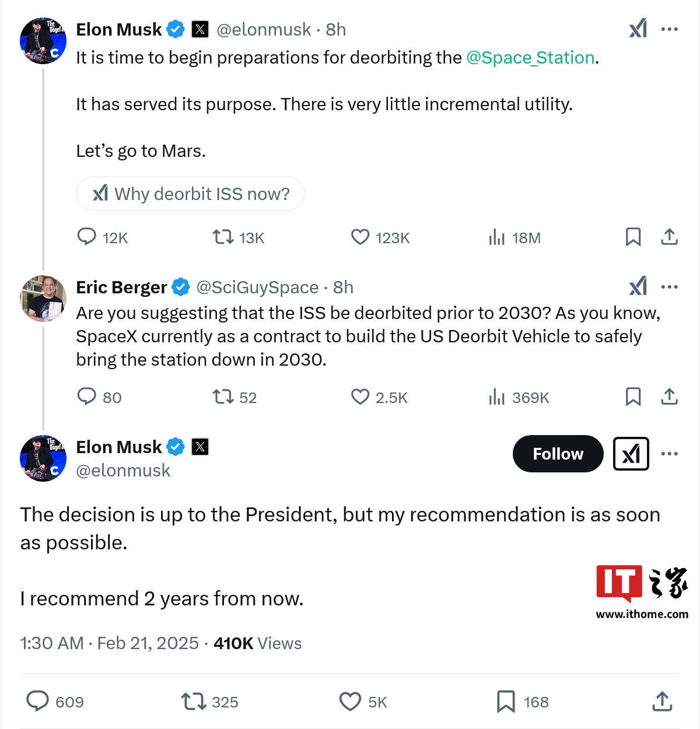
Task: Follow Elon Musk
Action: pyautogui.click(x=558, y=454)
